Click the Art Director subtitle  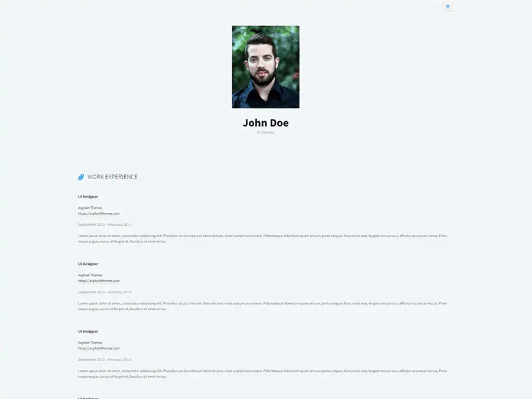pyautogui.click(x=265, y=132)
